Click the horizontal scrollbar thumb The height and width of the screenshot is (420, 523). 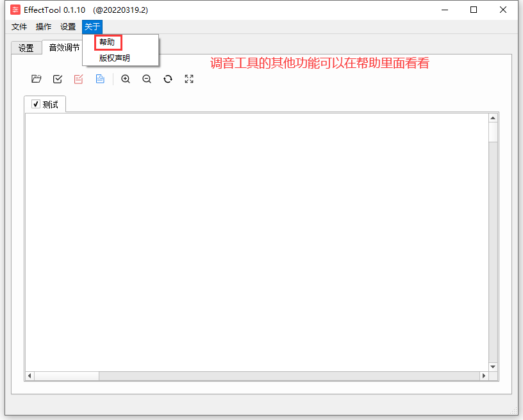(x=67, y=376)
